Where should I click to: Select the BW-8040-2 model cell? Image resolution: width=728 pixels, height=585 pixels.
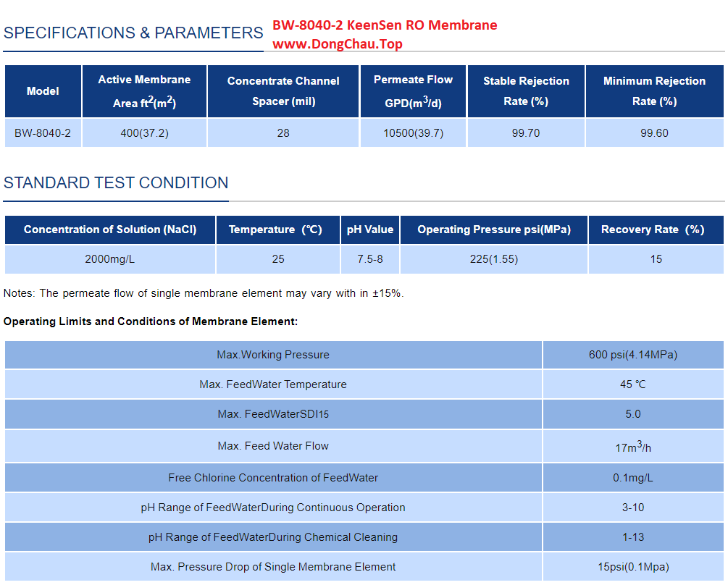43,133
